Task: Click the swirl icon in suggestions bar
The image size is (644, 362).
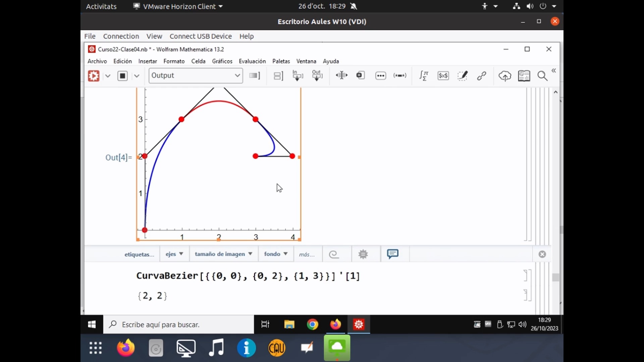Action: click(334, 254)
